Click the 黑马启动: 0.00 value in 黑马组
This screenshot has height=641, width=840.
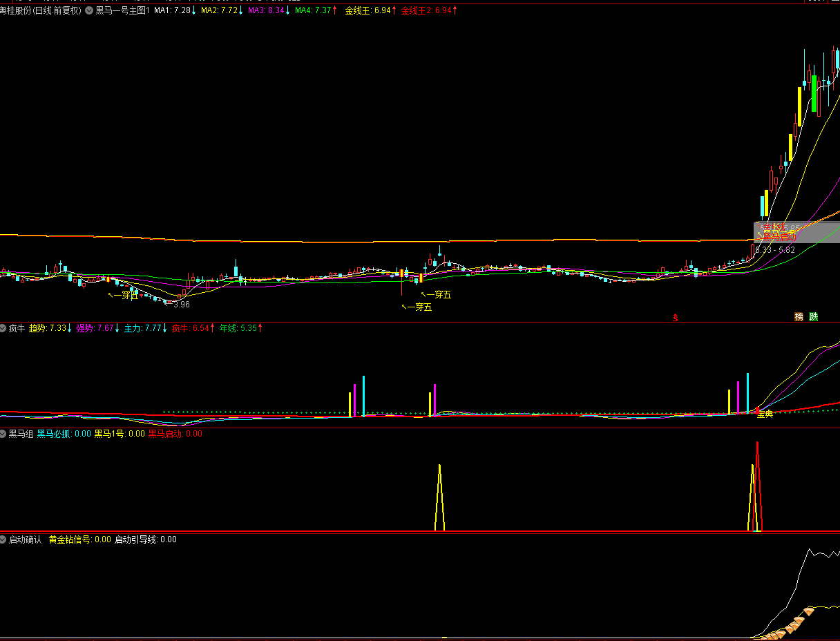point(175,434)
